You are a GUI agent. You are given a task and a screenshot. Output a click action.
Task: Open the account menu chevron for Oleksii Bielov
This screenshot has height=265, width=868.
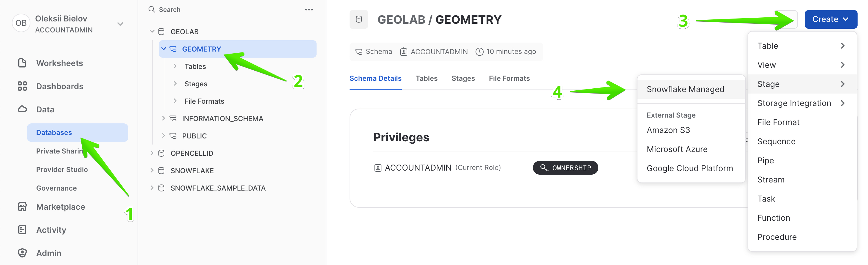[120, 23]
